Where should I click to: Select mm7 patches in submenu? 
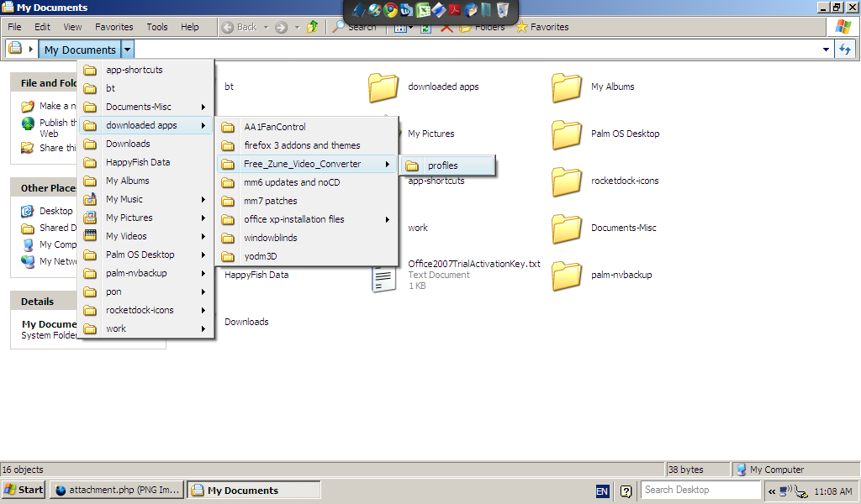coord(306,201)
